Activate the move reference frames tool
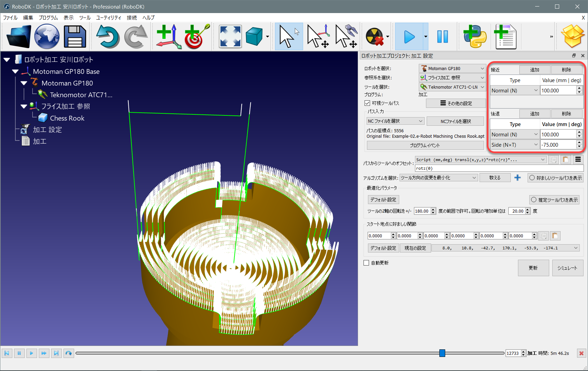 click(318, 36)
